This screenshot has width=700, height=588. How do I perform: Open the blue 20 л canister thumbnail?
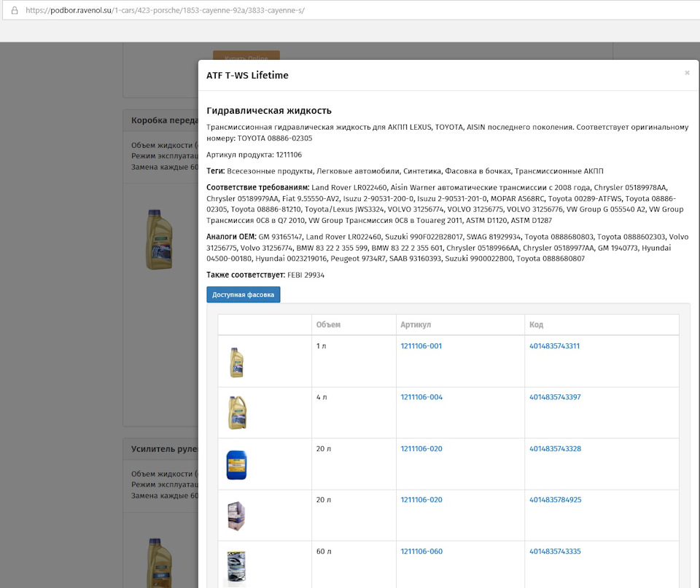tap(236, 465)
